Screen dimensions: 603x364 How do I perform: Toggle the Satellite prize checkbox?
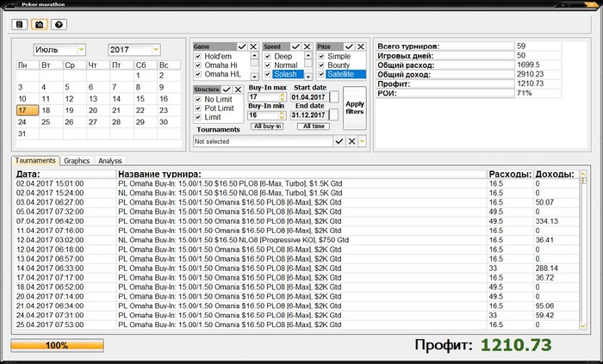click(x=321, y=74)
